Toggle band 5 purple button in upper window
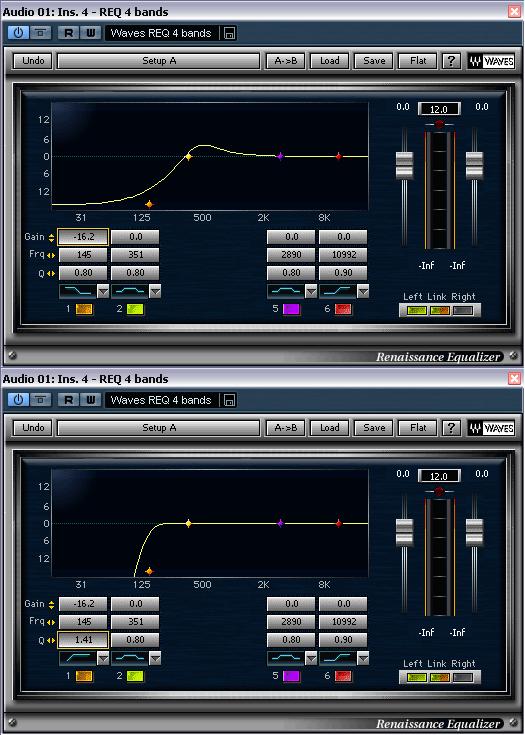This screenshot has width=525, height=735. coord(292,309)
